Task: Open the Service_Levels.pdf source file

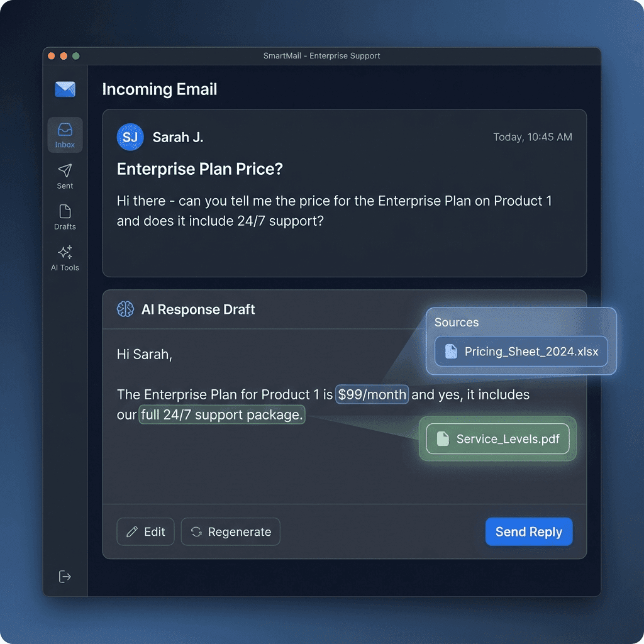Action: 497,439
